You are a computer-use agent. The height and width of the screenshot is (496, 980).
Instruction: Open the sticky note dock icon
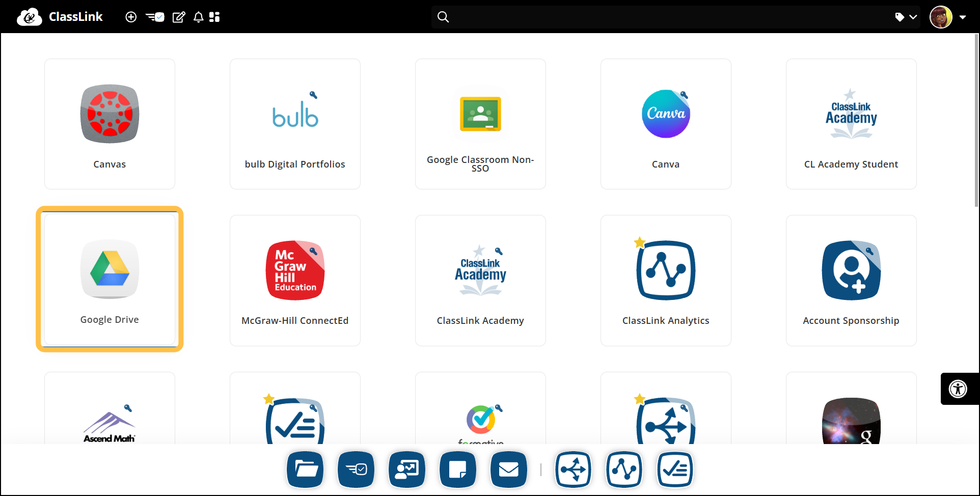(x=458, y=469)
